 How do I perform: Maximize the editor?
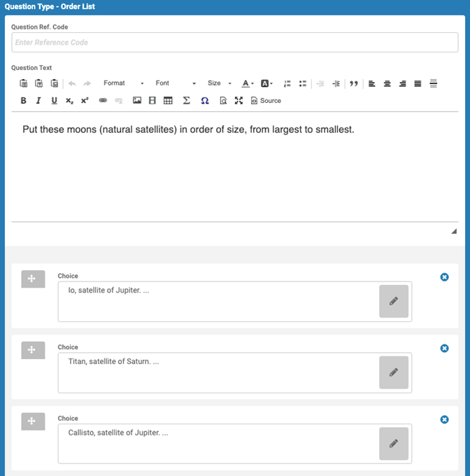239,101
